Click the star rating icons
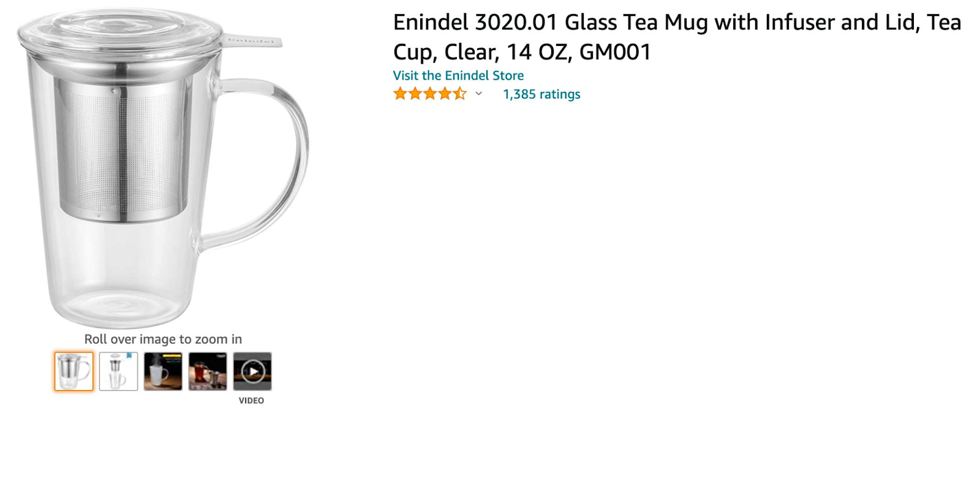The image size is (980, 490). tap(430, 94)
